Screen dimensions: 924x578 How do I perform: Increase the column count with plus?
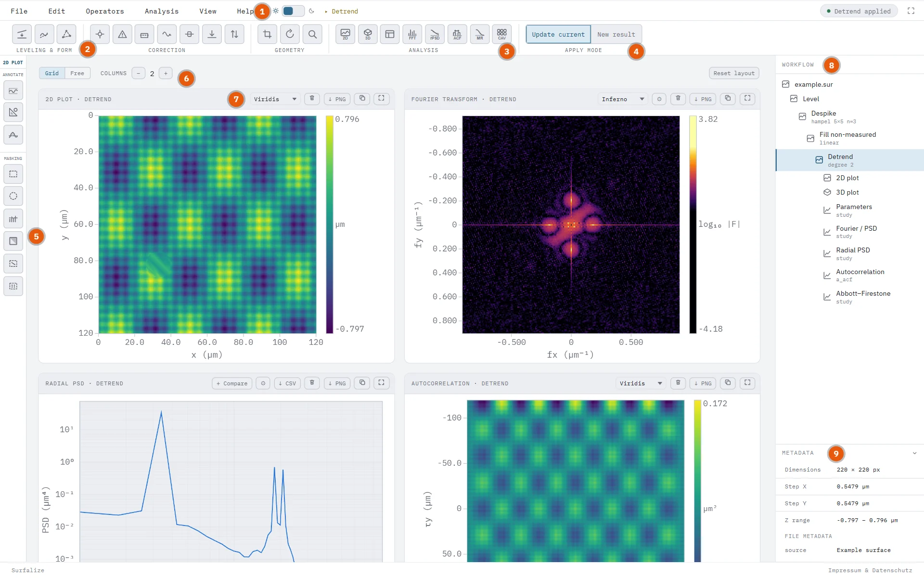click(x=166, y=73)
